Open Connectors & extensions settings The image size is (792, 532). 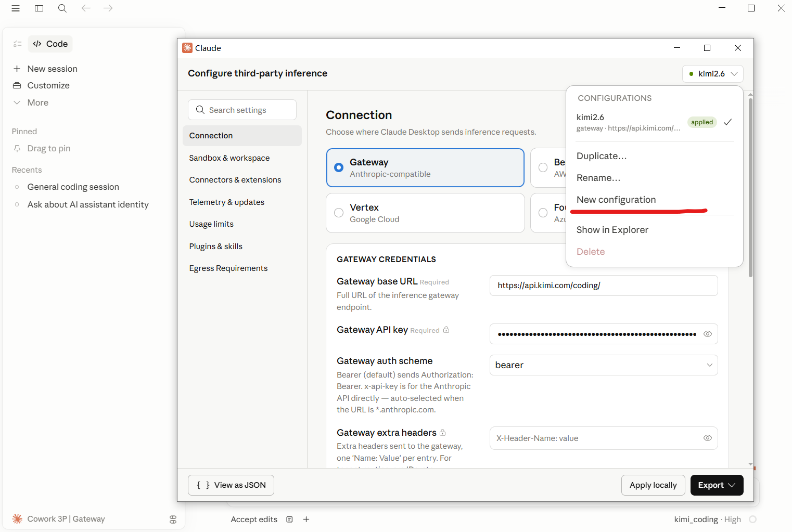(x=242, y=180)
